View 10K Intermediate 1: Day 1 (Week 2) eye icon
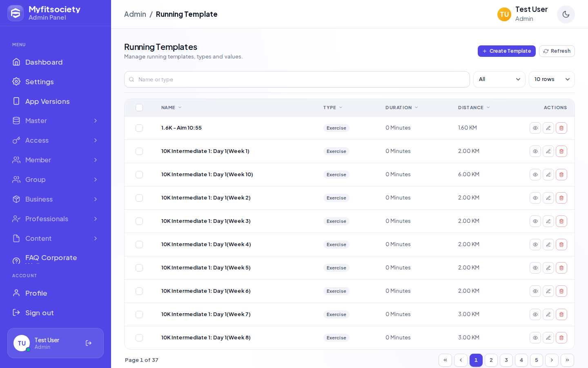Viewport: 588px width, 368px height. coord(535,198)
